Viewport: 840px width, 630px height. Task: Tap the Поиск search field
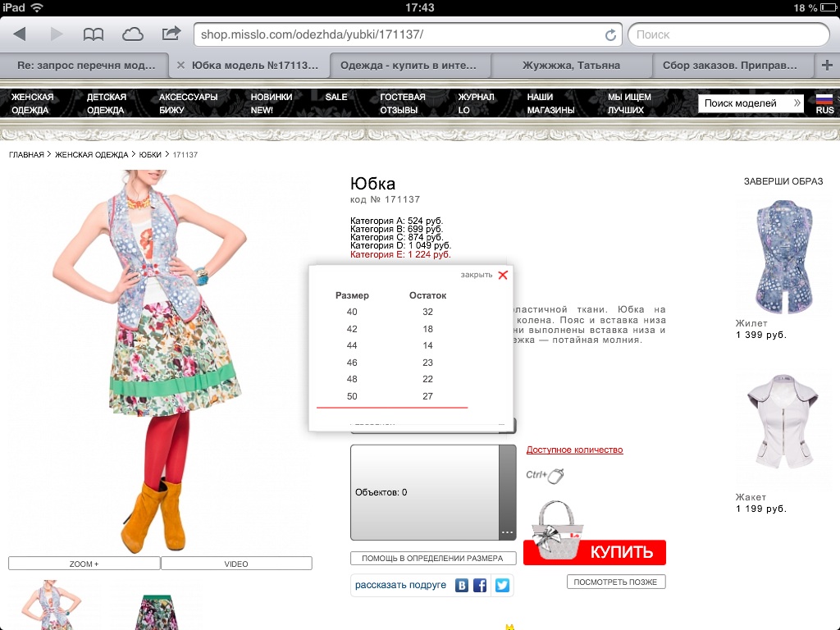tap(728, 34)
